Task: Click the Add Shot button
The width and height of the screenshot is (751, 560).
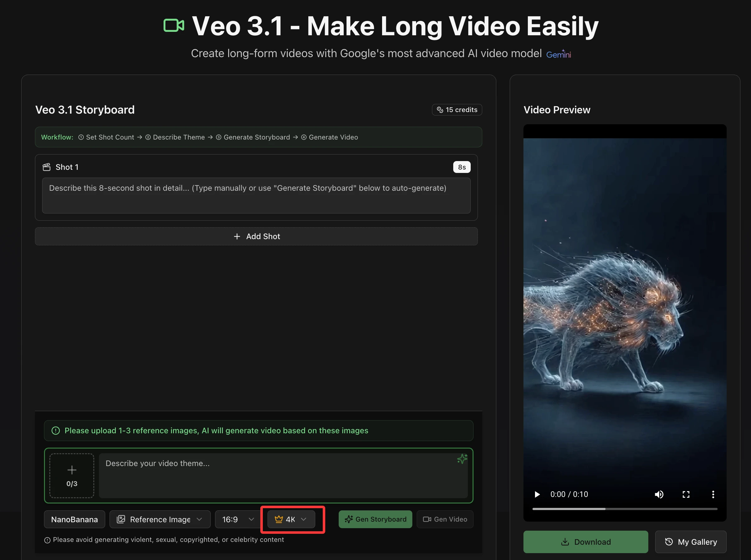Action: click(x=257, y=236)
